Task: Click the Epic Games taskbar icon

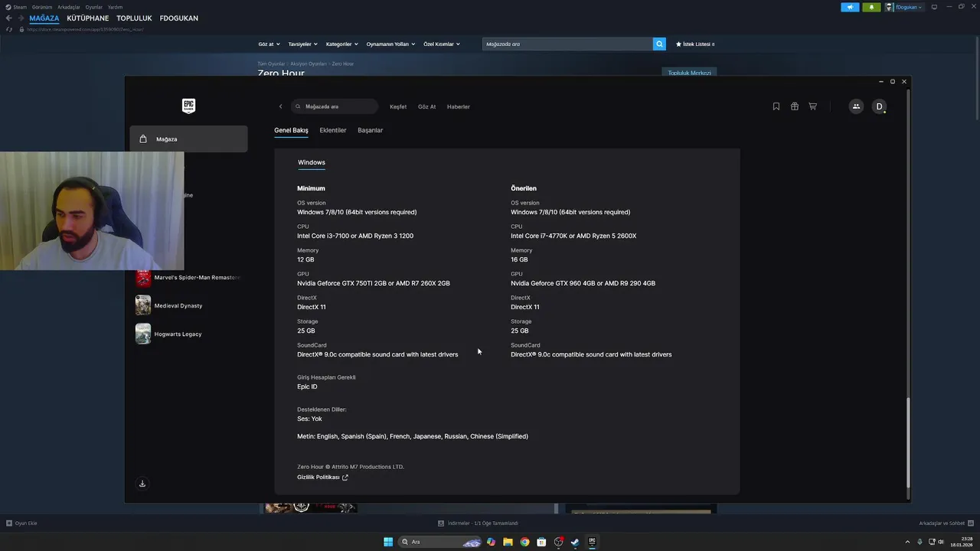Action: pos(592,542)
